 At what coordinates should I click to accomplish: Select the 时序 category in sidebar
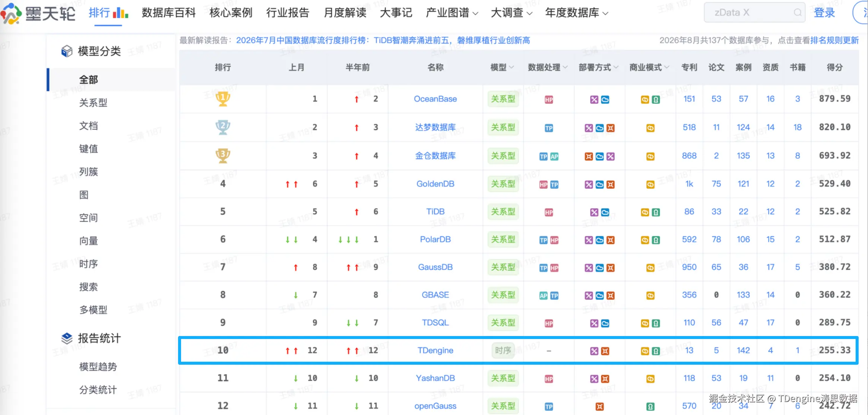click(88, 264)
